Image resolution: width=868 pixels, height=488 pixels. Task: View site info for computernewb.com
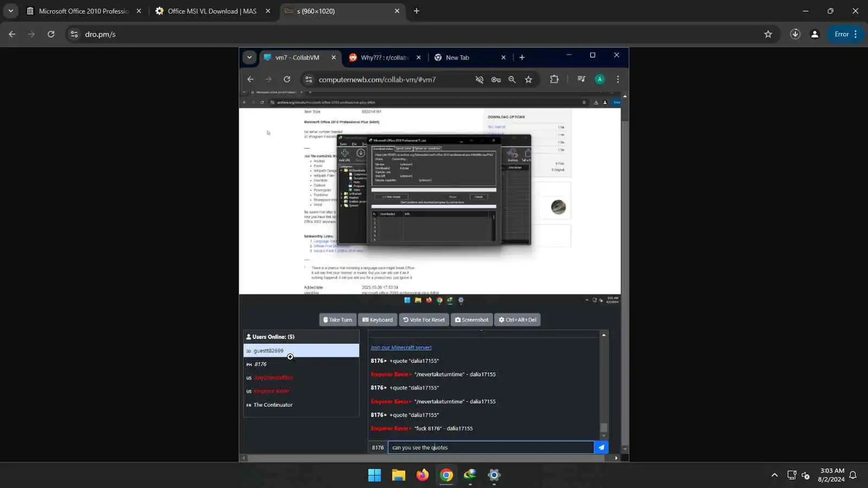(309, 80)
